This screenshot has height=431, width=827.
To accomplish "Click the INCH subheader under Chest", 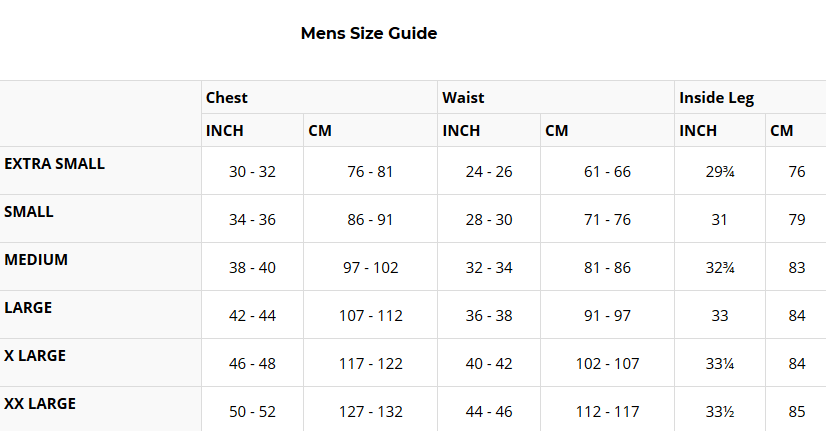I will 225,131.
